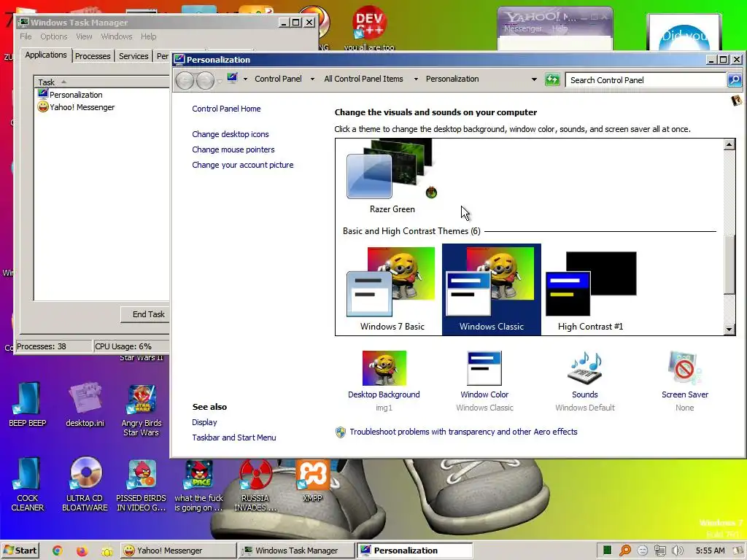This screenshot has width=747, height=560.
Task: Click the All Control Panel Items breadcrumb
Action: coord(363,79)
